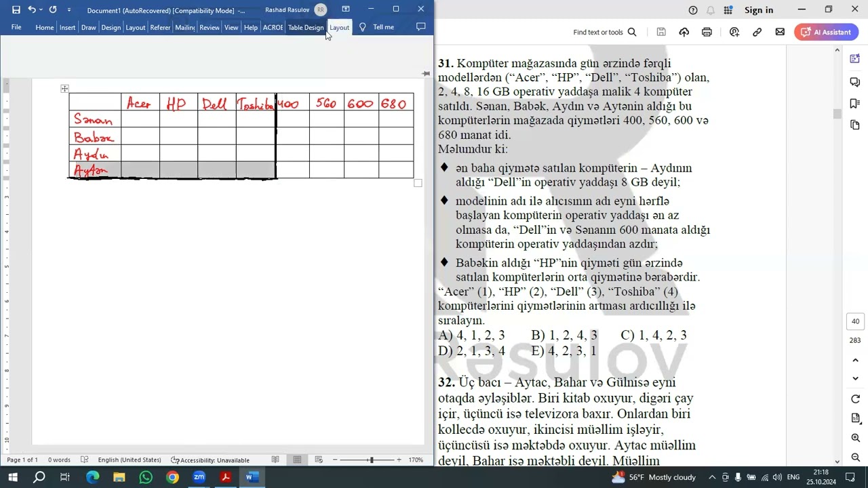Switch to Read Mode view

(275, 460)
